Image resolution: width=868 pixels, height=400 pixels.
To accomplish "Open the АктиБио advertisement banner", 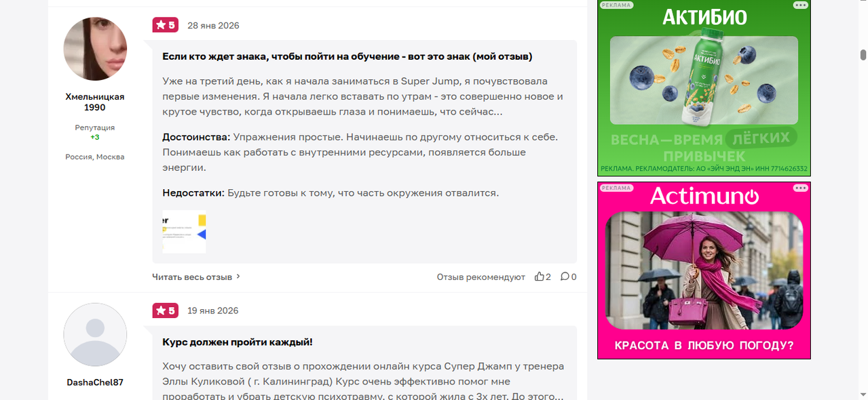I will pyautogui.click(x=704, y=88).
